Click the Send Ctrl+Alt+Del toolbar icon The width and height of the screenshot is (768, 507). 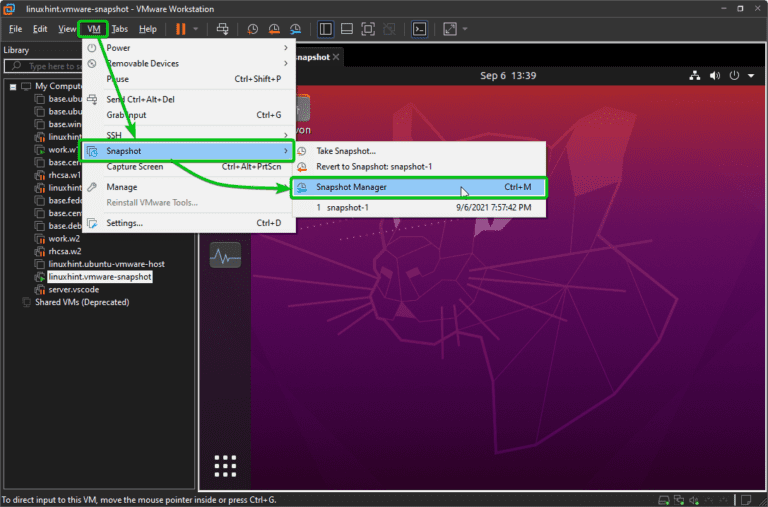222,29
